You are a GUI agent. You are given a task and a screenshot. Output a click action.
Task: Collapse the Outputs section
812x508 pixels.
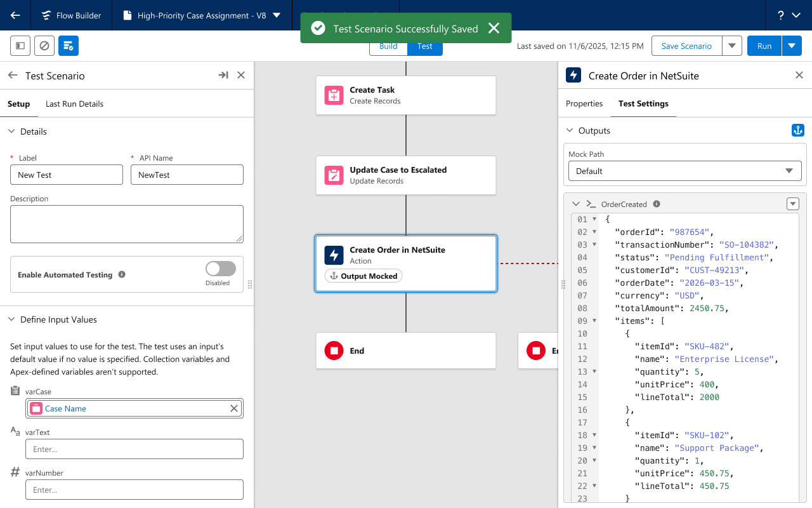click(570, 130)
